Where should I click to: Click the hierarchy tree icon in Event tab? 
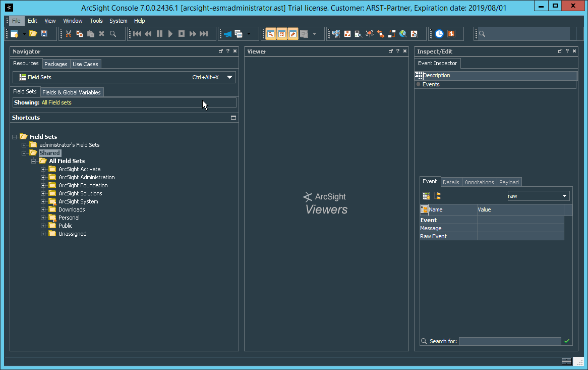coord(438,196)
